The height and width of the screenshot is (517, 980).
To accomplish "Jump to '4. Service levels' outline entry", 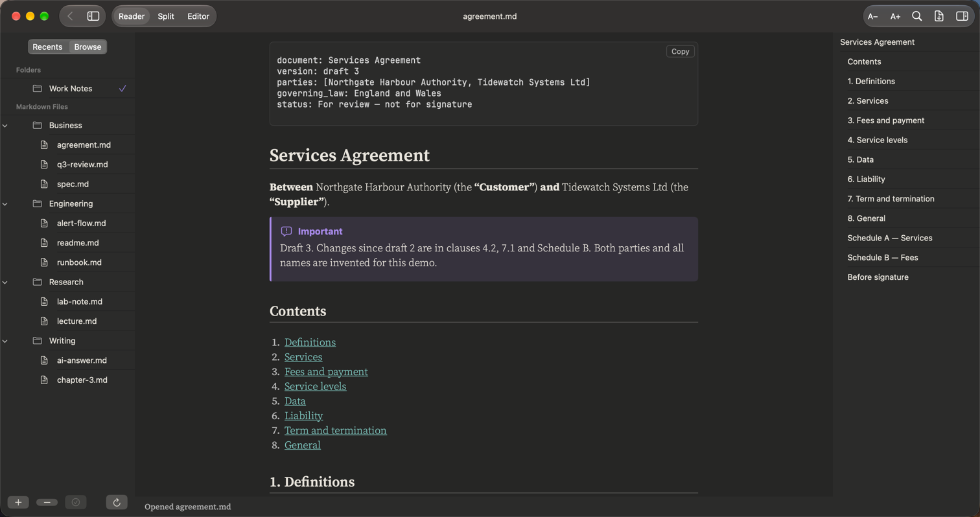I will click(877, 140).
